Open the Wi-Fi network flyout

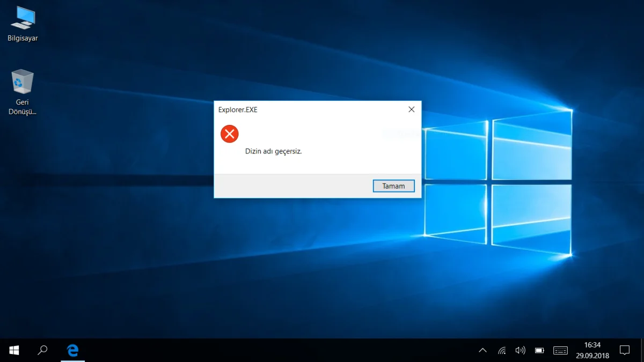[x=502, y=351]
